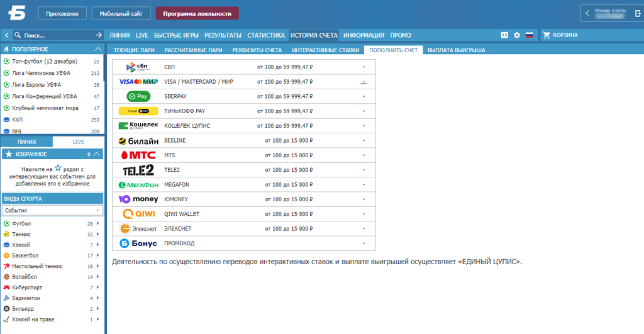Screen dimensions: 644x334
Task: Click the basketball icon next to Баскетбол
Action: pyautogui.click(x=6, y=255)
